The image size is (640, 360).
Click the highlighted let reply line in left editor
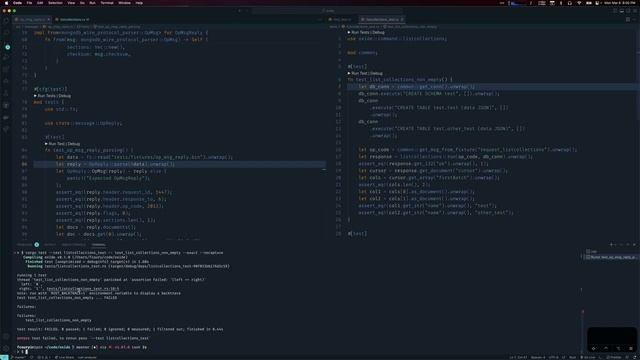pyautogui.click(x=180, y=164)
